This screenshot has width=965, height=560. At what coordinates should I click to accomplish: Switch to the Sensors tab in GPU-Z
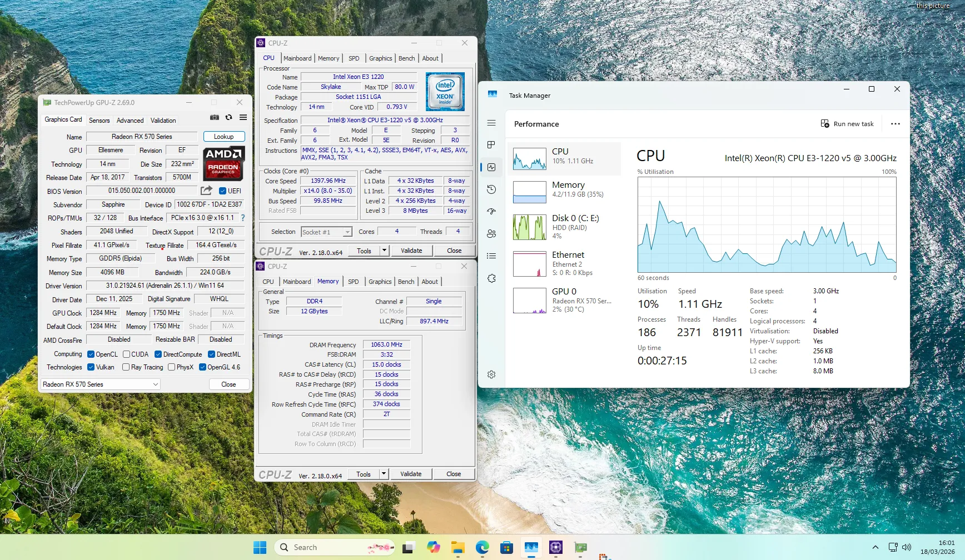[100, 121]
